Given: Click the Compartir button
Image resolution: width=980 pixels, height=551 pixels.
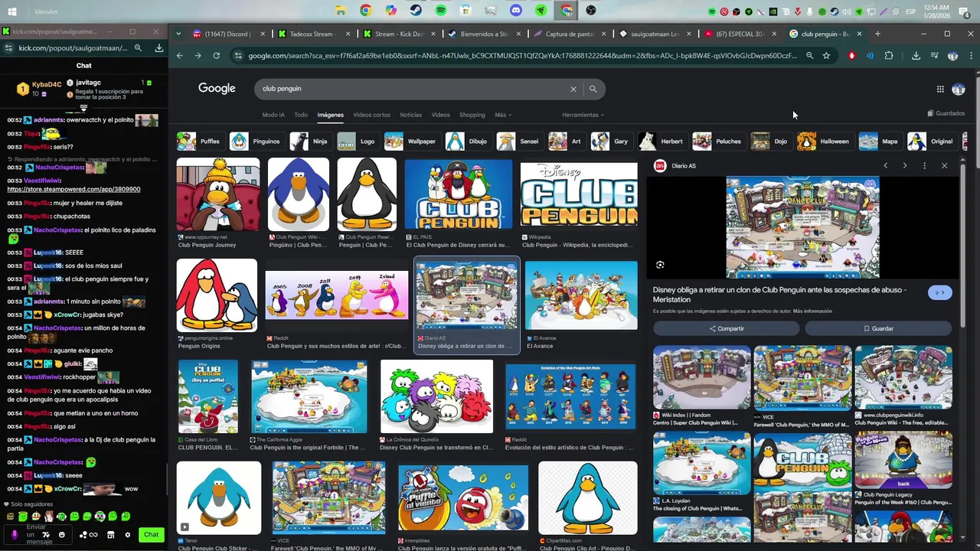Looking at the screenshot, I should click(x=726, y=328).
